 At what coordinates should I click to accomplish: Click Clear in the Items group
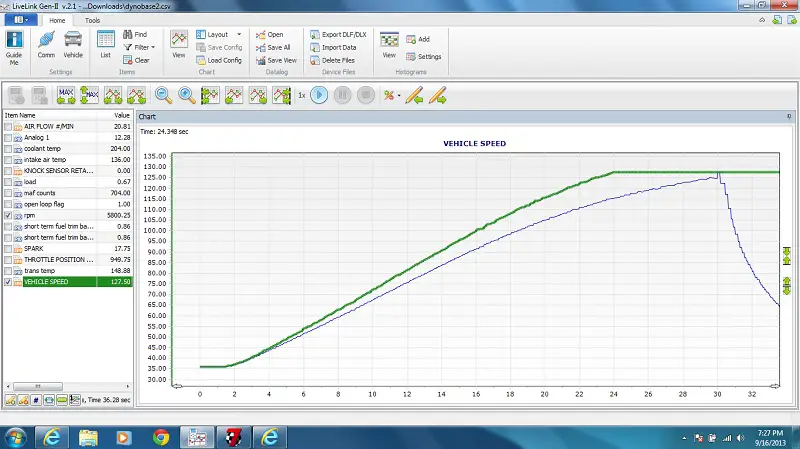point(136,60)
